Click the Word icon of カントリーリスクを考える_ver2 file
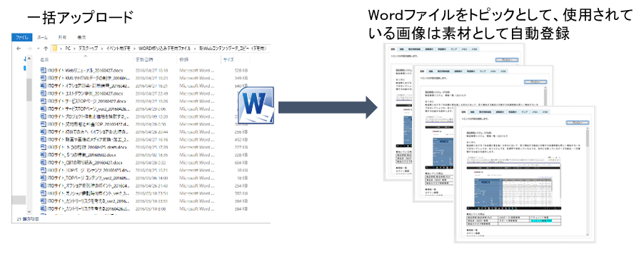The width and height of the screenshot is (644, 257). click(x=43, y=201)
